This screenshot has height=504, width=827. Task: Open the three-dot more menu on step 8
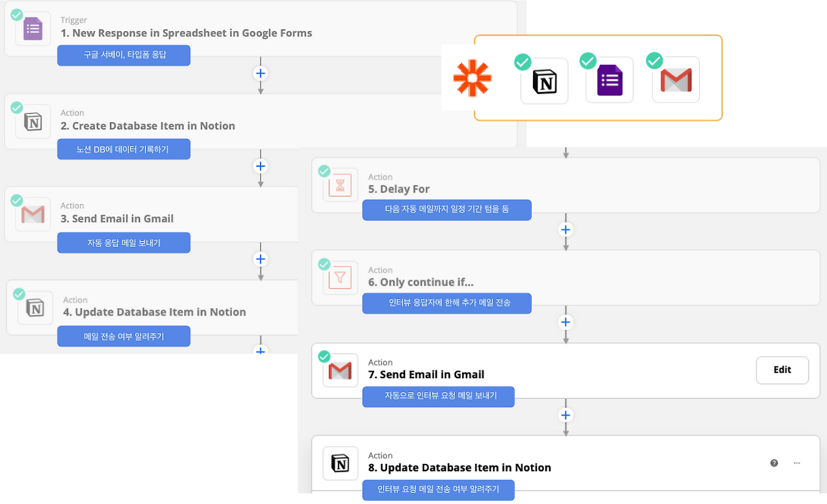pos(797,463)
